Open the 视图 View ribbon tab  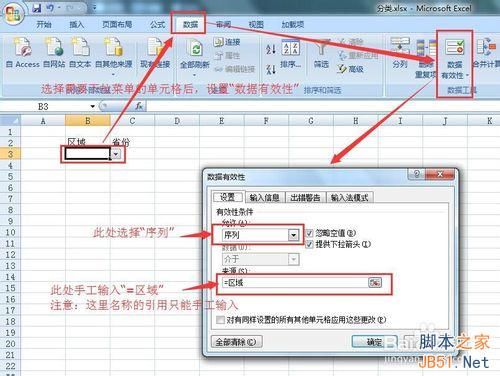coord(256,24)
